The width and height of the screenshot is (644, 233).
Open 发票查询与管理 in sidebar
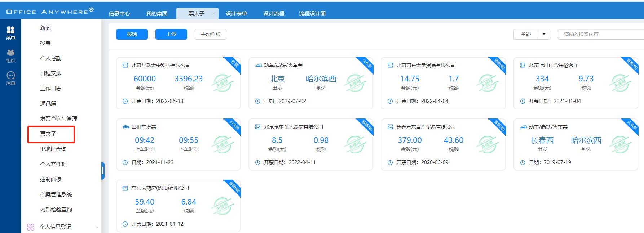[x=59, y=118]
